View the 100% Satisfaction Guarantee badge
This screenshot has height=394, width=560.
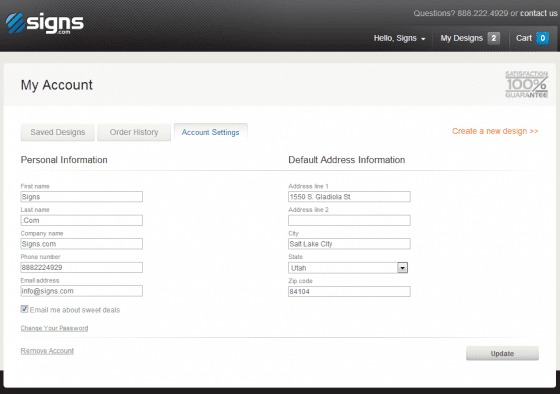[526, 84]
